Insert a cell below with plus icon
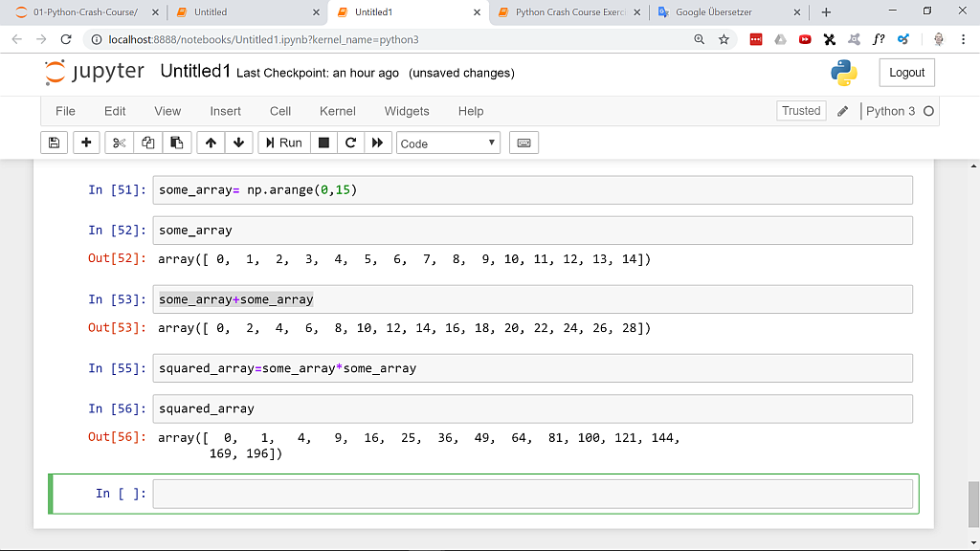The width and height of the screenshot is (980, 551). point(86,143)
